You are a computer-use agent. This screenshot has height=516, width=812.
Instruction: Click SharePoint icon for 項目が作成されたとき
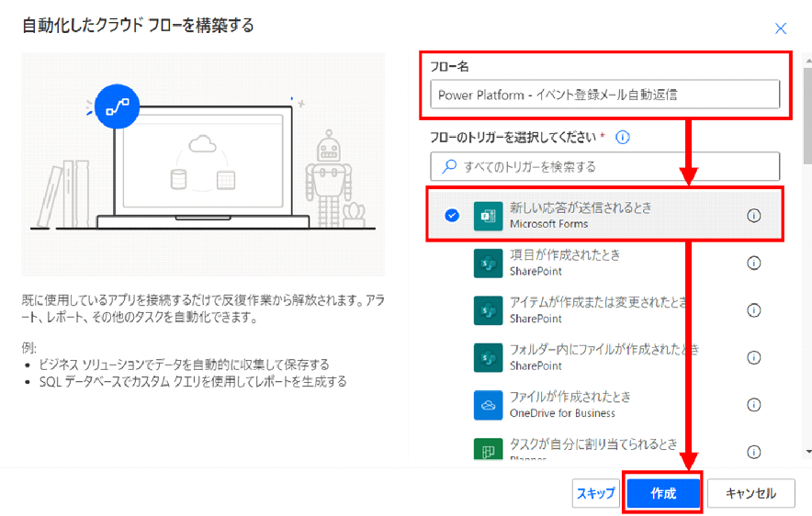488,263
